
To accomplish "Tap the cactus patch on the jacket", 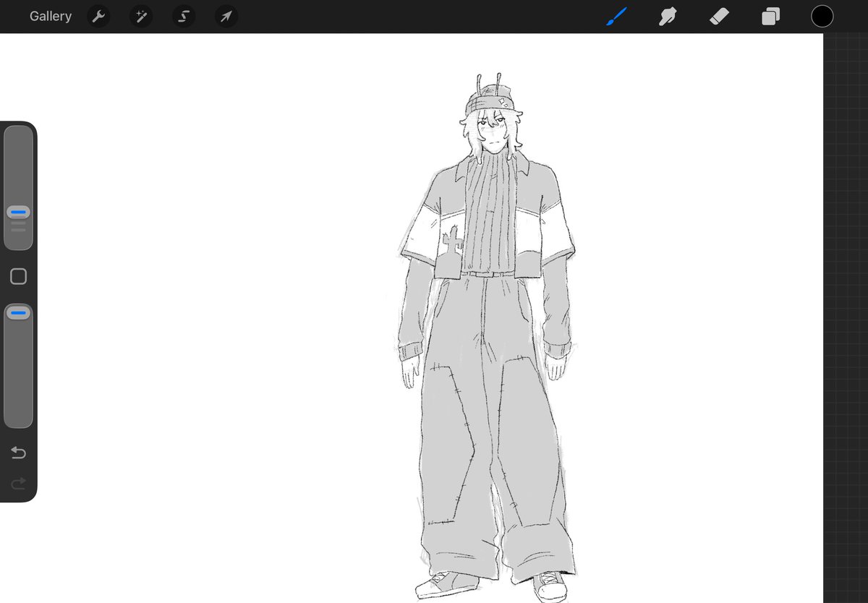I will (x=453, y=241).
